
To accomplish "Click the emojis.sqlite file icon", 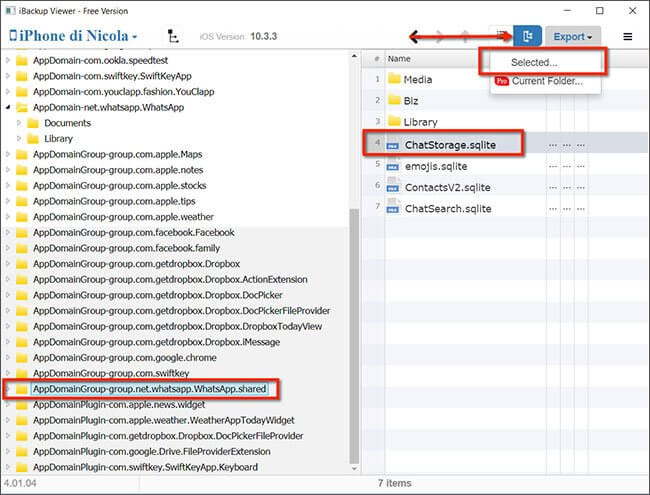I will (x=392, y=165).
